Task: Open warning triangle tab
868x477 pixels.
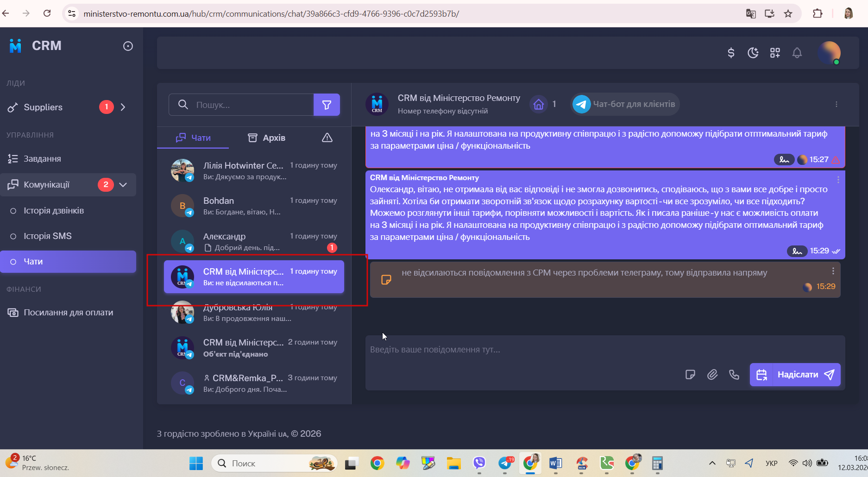Action: [x=327, y=138]
